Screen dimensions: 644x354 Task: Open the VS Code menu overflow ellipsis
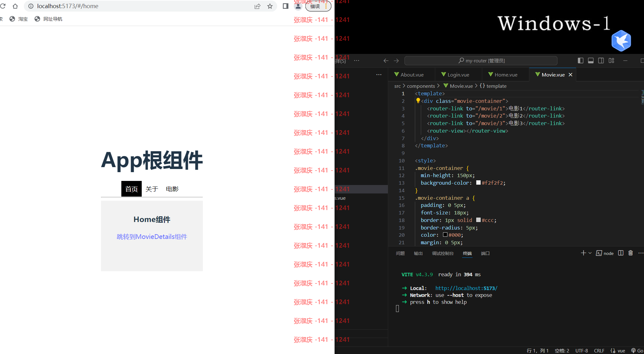click(x=356, y=61)
